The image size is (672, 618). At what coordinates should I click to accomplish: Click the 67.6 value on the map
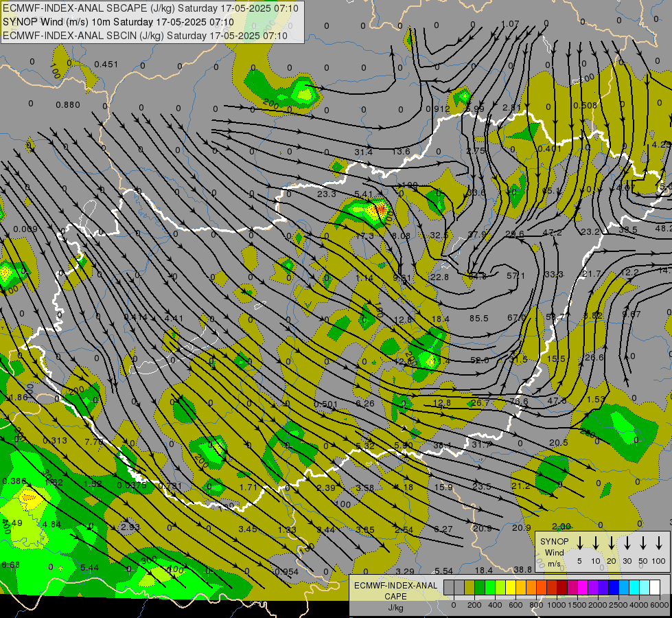516,317
